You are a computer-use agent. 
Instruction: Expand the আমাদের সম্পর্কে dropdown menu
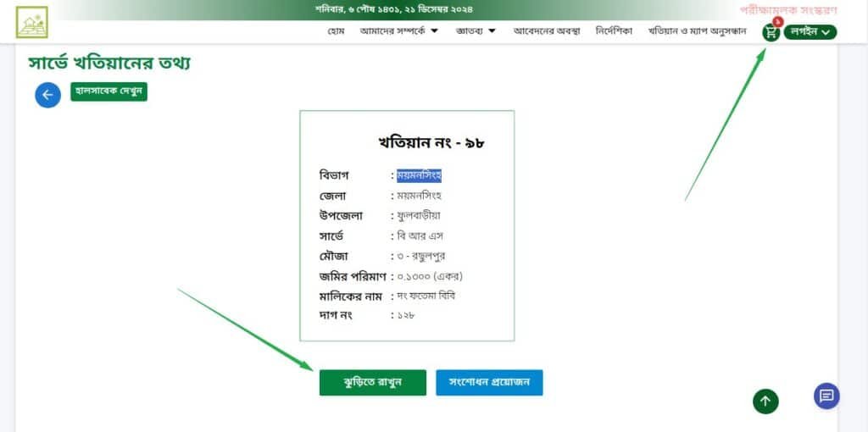click(x=398, y=31)
